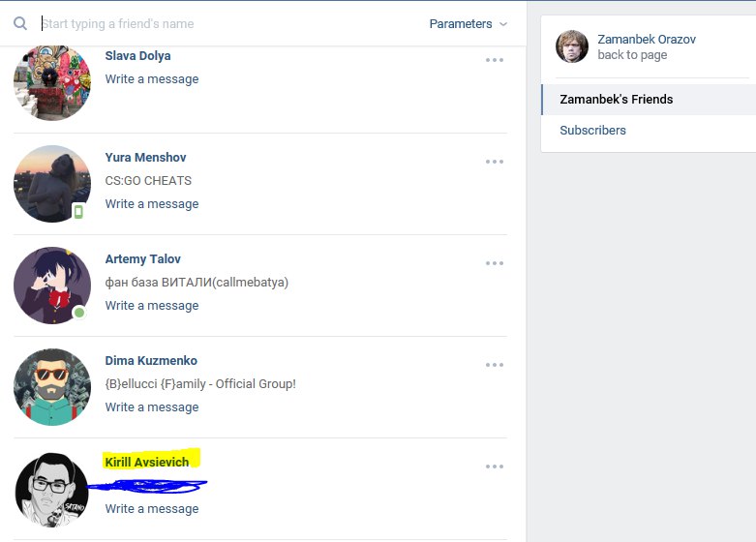
Task: Open Zamanbek Orazov's profile link
Action: click(x=647, y=39)
